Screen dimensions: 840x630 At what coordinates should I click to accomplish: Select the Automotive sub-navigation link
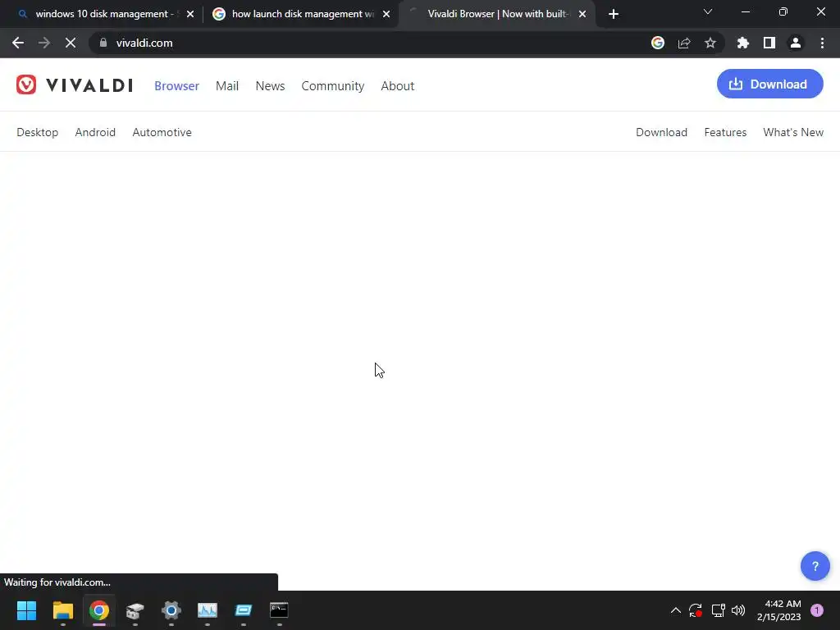162,132
